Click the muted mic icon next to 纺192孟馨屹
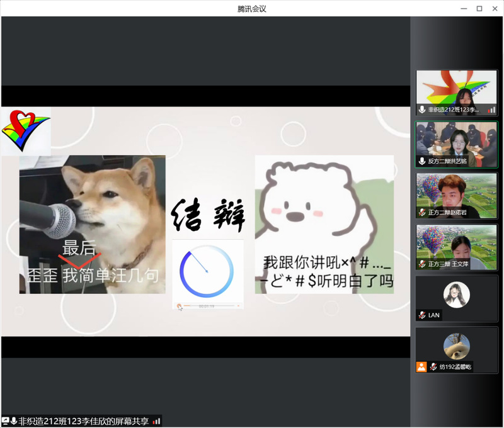The height and width of the screenshot is (428, 504). pyautogui.click(x=433, y=366)
